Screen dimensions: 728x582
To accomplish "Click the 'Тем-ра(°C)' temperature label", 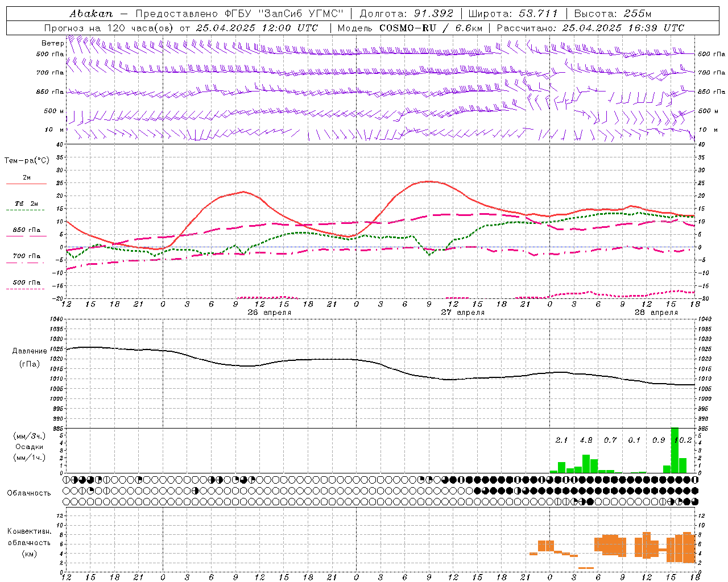I will 27,161.
